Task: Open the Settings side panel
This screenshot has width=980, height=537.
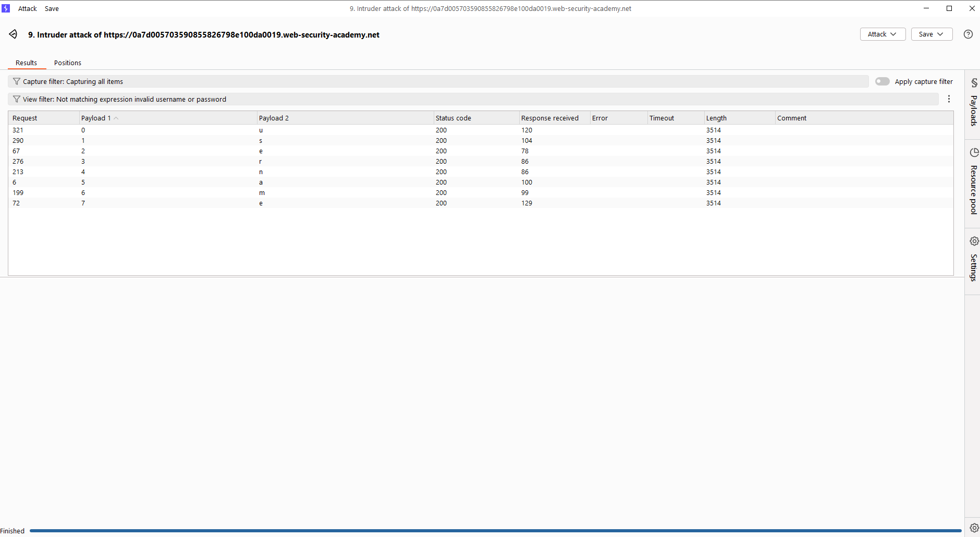Action: 973,260
